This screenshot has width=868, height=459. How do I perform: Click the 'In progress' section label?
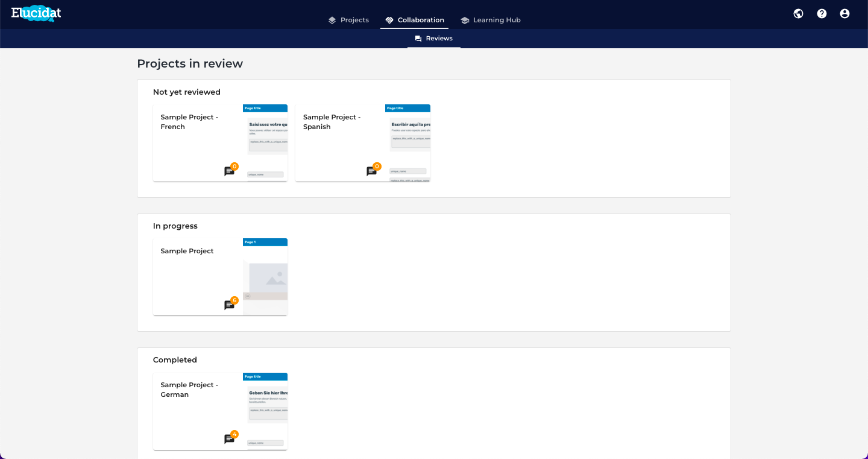(x=175, y=226)
